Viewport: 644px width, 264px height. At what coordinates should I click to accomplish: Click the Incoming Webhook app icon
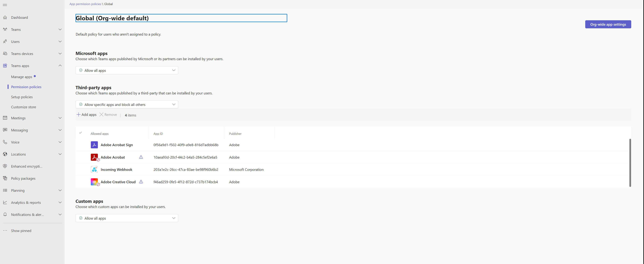[94, 169]
